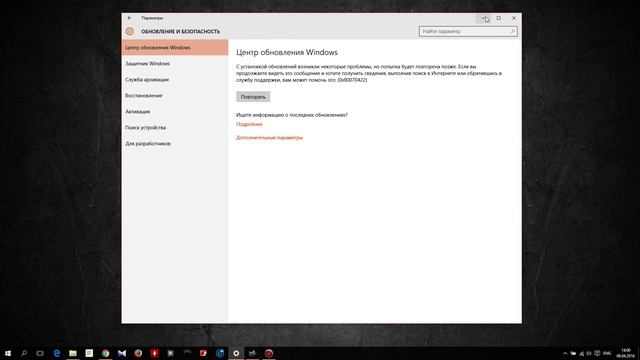The width and height of the screenshot is (640, 360).
Task: Open the round orange browser icon after Visual Studio
Action: point(138,353)
